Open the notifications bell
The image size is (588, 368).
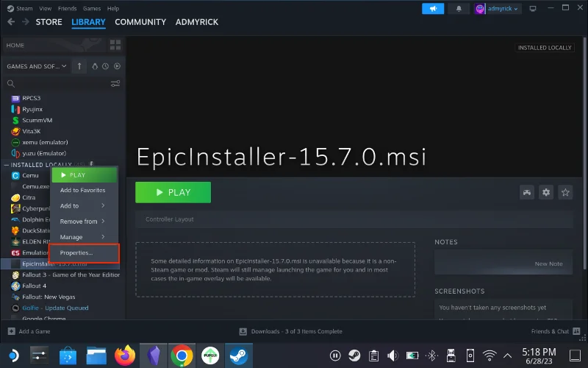[x=459, y=9]
